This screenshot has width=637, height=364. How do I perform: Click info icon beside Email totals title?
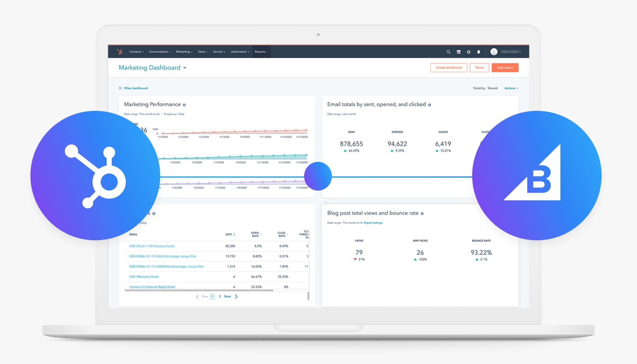[430, 105]
